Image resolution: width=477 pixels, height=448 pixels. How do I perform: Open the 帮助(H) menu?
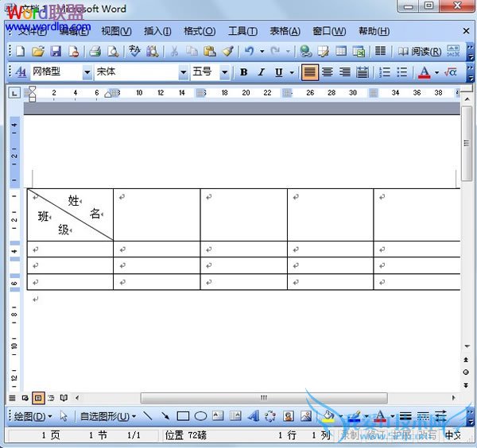tap(374, 31)
